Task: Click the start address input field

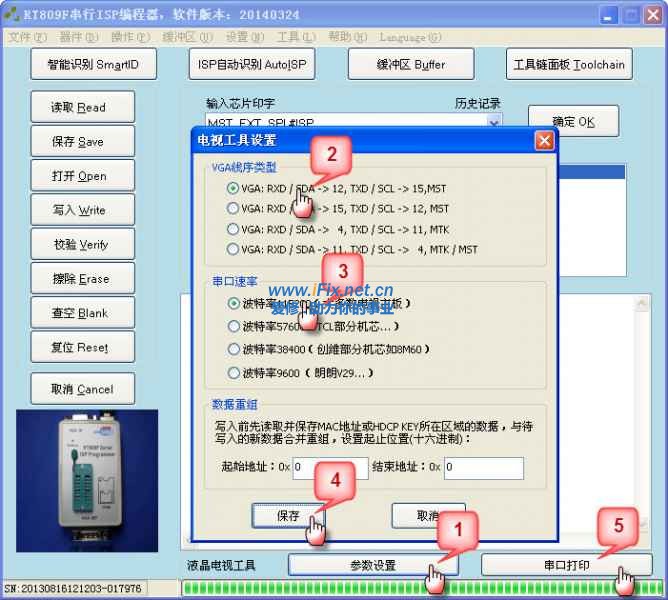Action: pos(330,467)
